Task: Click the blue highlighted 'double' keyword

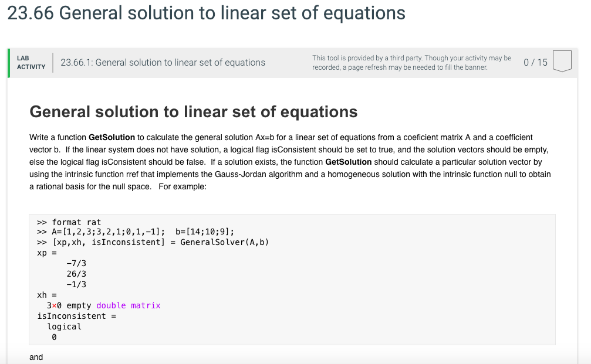Action: pos(111,305)
